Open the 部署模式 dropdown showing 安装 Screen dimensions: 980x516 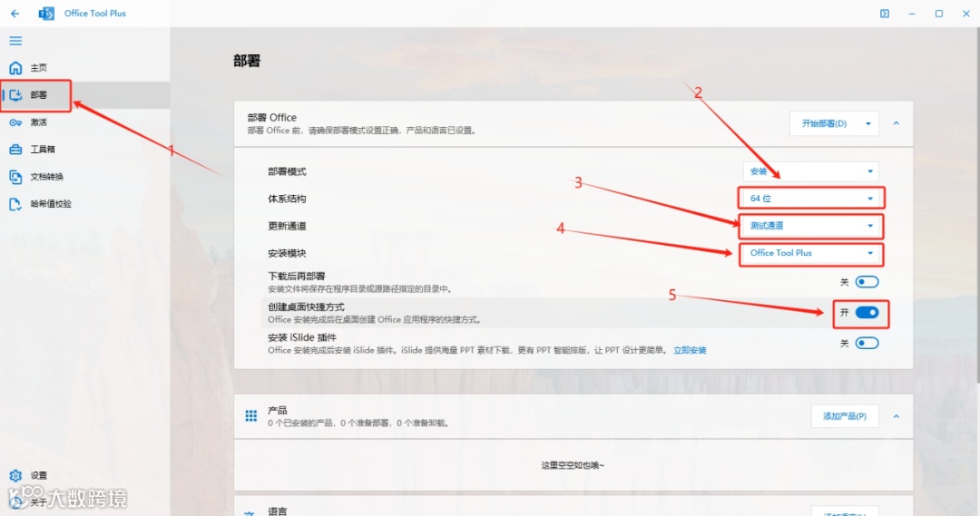click(x=810, y=171)
